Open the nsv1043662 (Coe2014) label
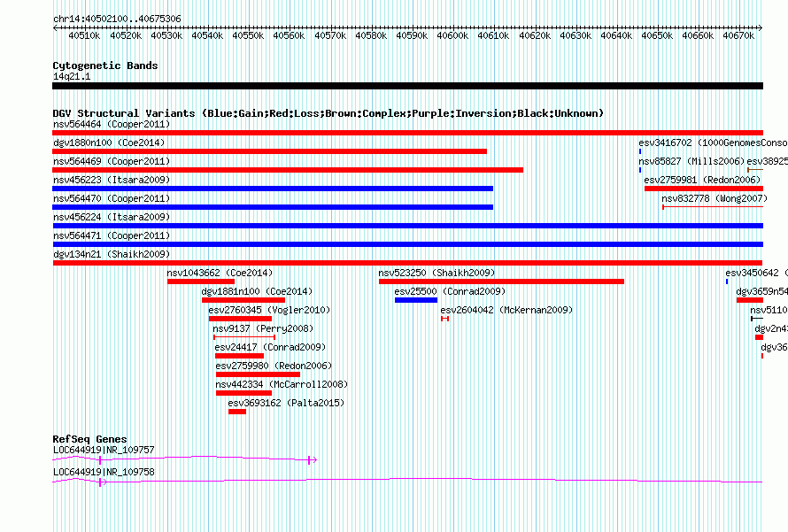Viewport: 788px width, 532px height. click(x=220, y=273)
